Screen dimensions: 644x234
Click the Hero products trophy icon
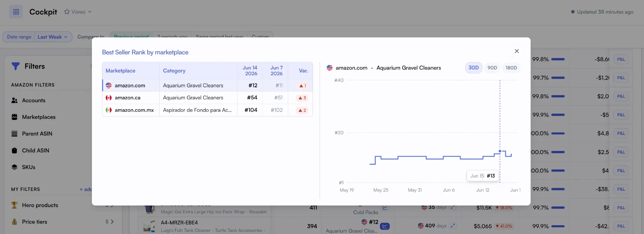(14, 205)
